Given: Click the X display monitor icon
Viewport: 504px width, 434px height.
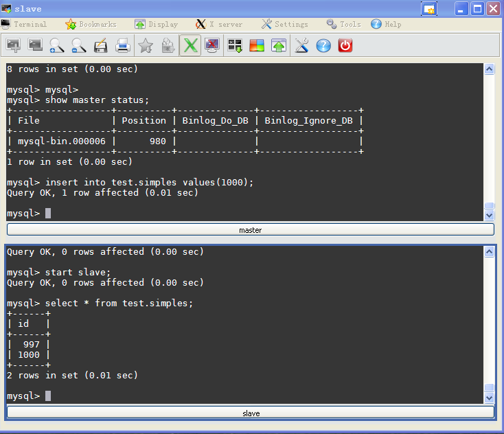Looking at the screenshot, I should 212,45.
